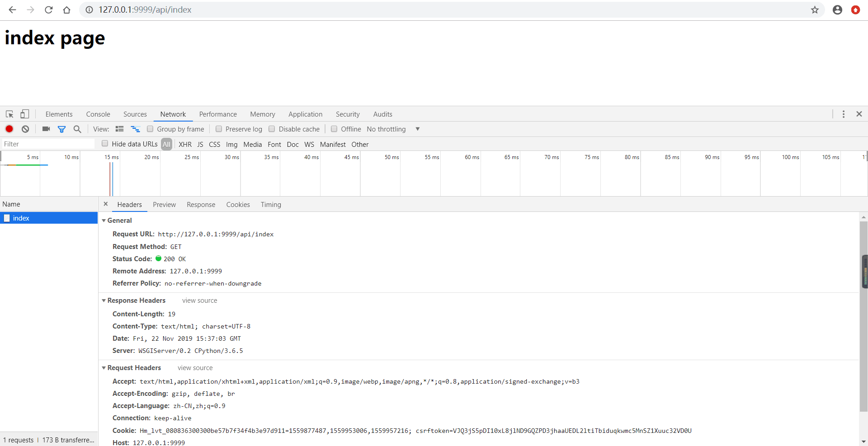868x446 pixels.
Task: Switch to large request rows view
Action: tap(119, 129)
